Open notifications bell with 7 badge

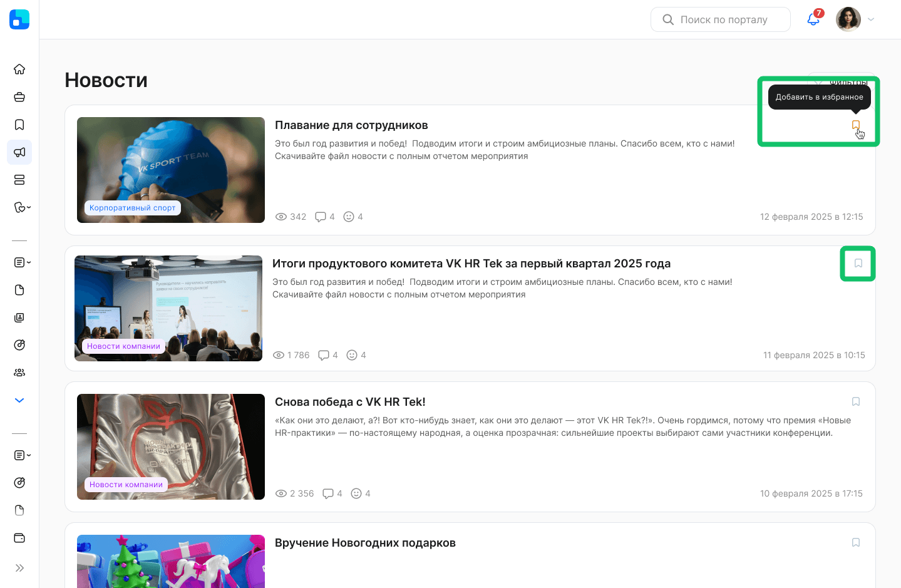[813, 19]
